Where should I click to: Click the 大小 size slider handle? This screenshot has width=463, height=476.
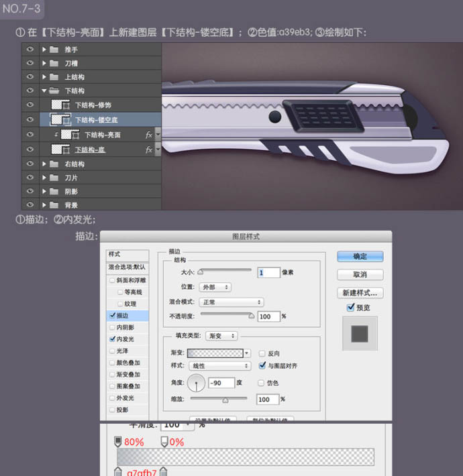tap(200, 272)
